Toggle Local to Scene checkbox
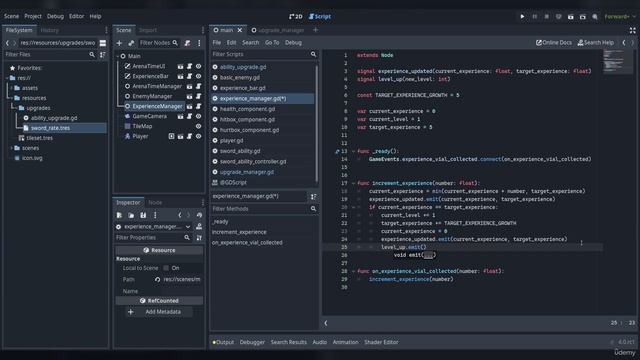 pos(166,268)
